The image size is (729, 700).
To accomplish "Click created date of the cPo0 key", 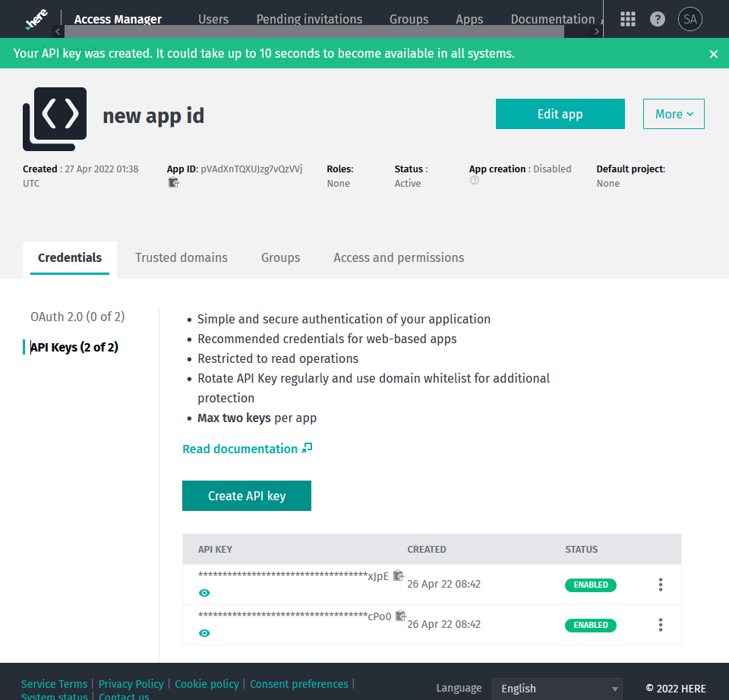I will pos(444,624).
